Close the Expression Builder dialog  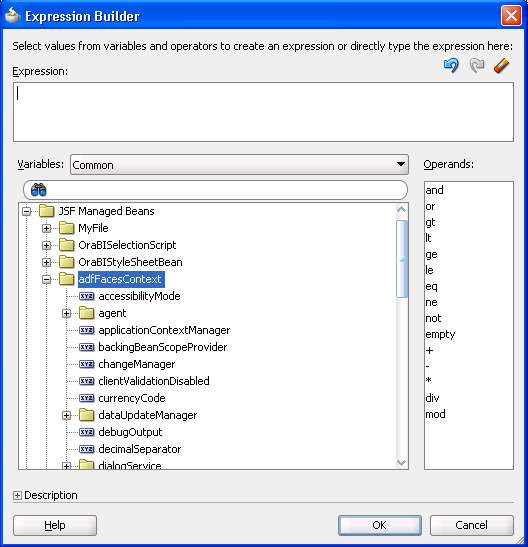[511, 16]
